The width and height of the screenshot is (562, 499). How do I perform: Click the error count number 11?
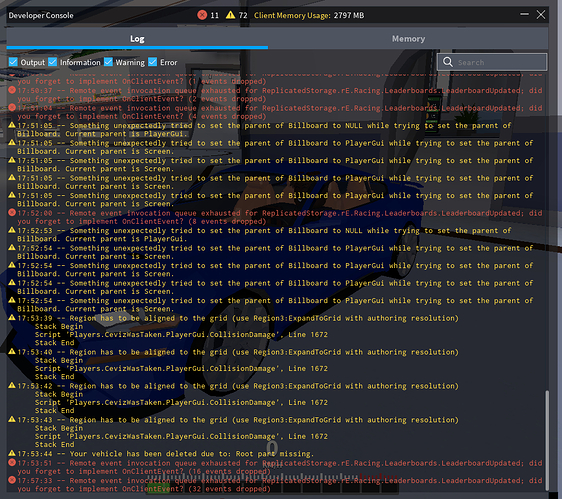tap(214, 15)
